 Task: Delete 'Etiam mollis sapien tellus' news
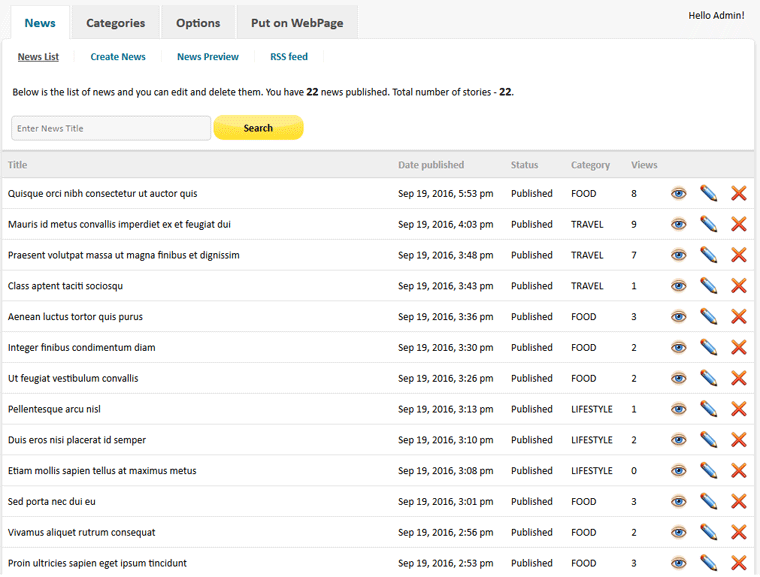pyautogui.click(x=739, y=471)
